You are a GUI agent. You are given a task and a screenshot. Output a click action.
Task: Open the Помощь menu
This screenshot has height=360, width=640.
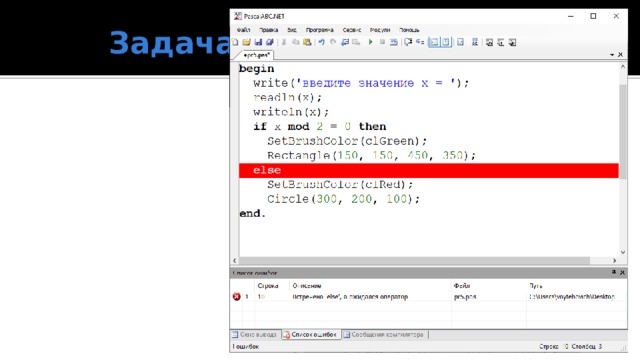tap(409, 30)
